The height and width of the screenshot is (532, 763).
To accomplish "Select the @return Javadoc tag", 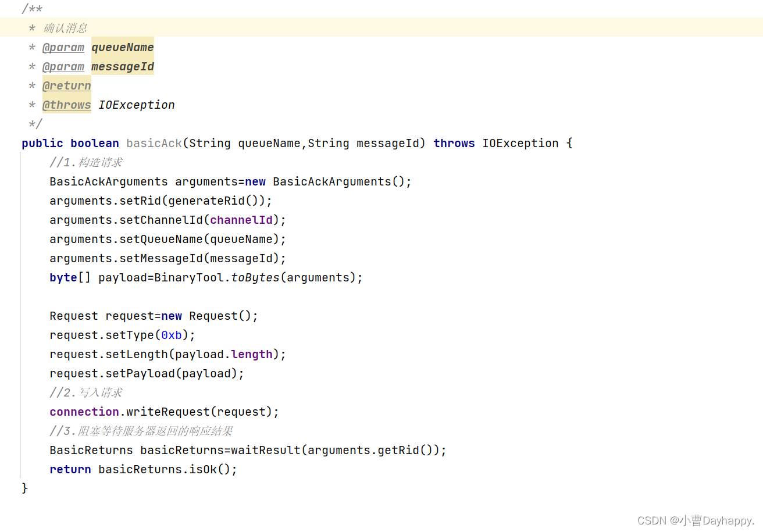I will point(67,85).
